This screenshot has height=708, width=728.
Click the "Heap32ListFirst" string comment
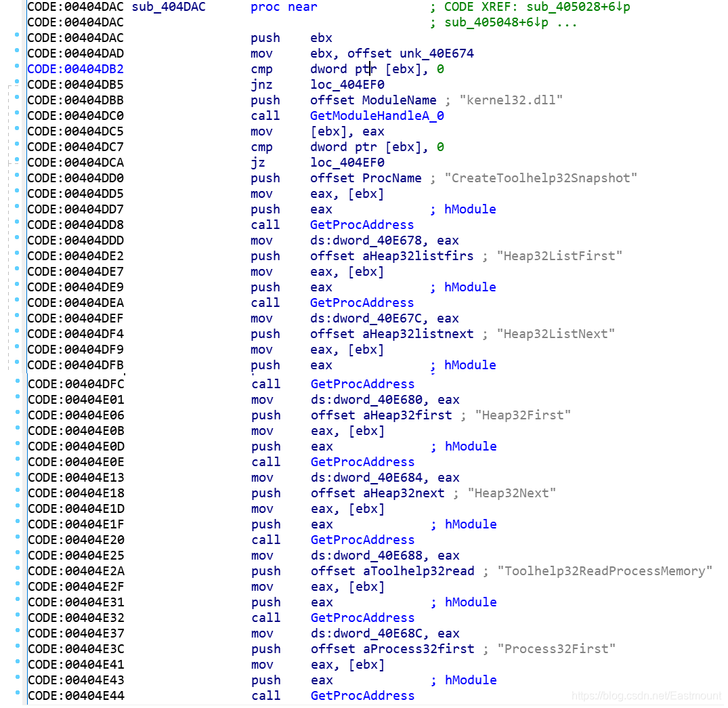point(559,256)
